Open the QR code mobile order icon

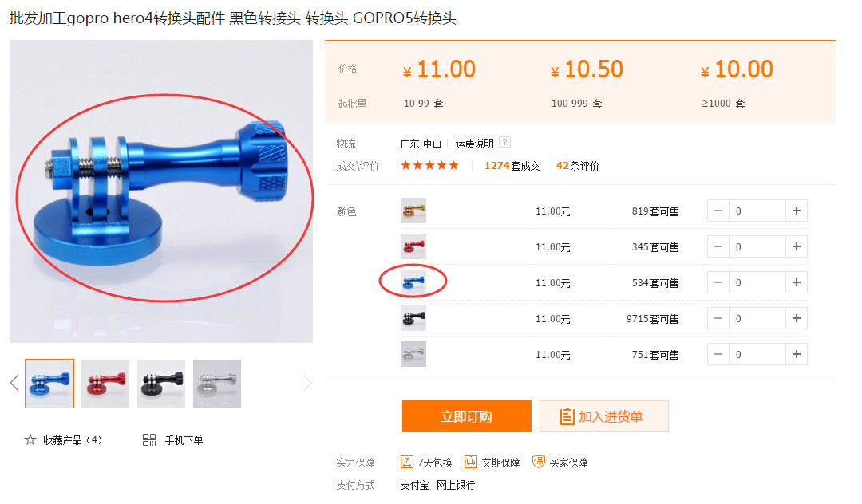tap(149, 439)
